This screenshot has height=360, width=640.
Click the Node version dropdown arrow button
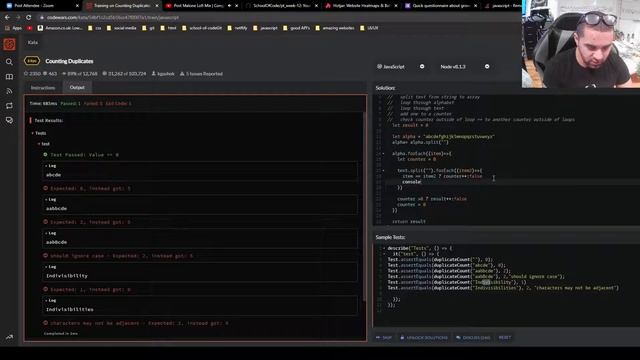(x=487, y=67)
